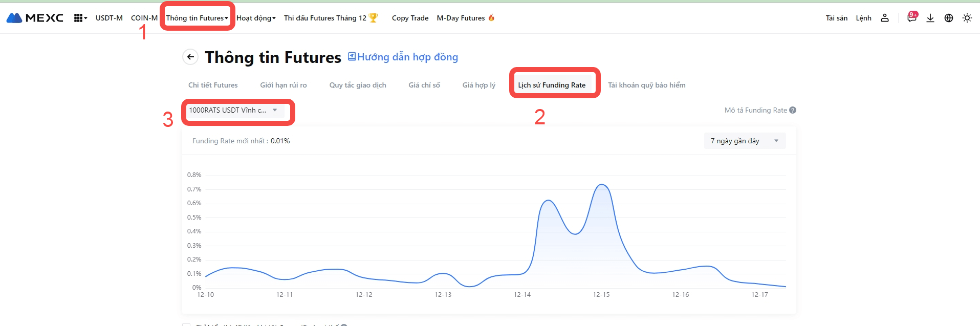Click the MEXC logo
Viewport: 980px width, 326px height.
click(35, 18)
